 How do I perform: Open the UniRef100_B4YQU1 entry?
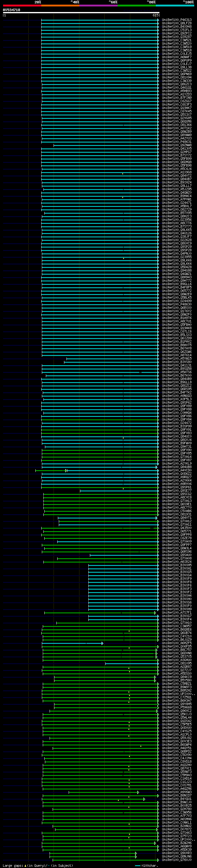tap(177, 799)
